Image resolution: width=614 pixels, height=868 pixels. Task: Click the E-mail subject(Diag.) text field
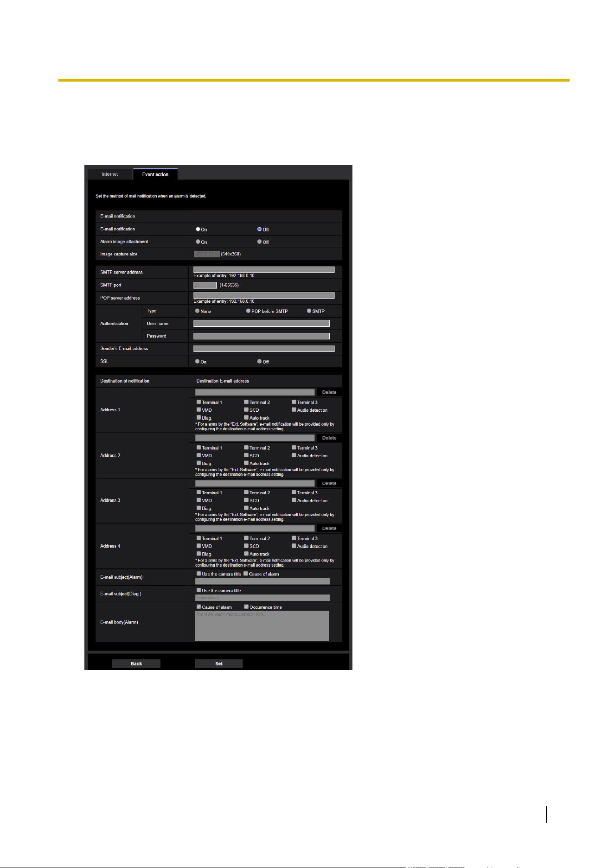(x=262, y=598)
